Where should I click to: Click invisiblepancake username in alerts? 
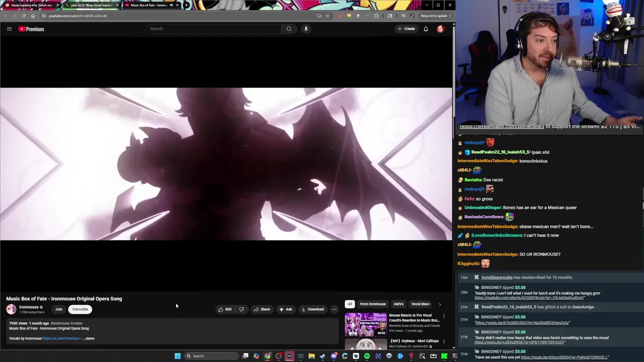pos(497,278)
